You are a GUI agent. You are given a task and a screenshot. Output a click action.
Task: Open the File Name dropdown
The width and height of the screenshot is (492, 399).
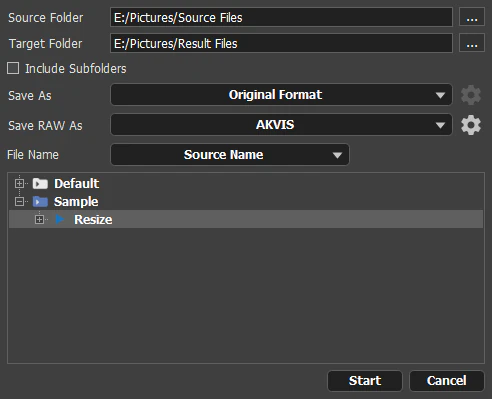[x=230, y=155]
